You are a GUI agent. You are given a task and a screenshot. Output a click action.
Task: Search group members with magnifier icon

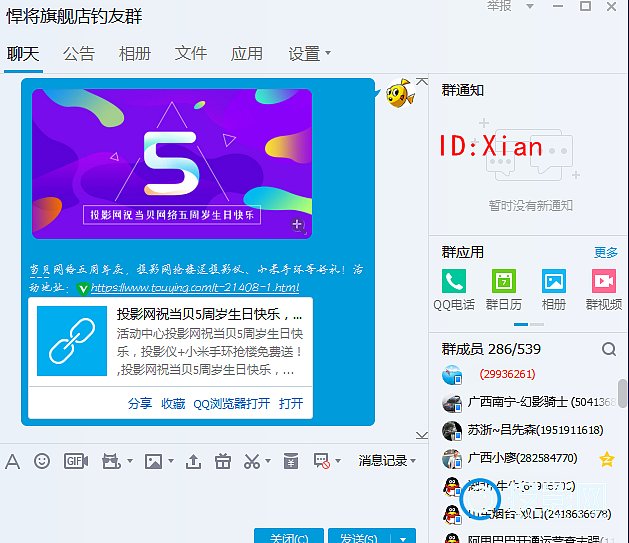point(609,349)
